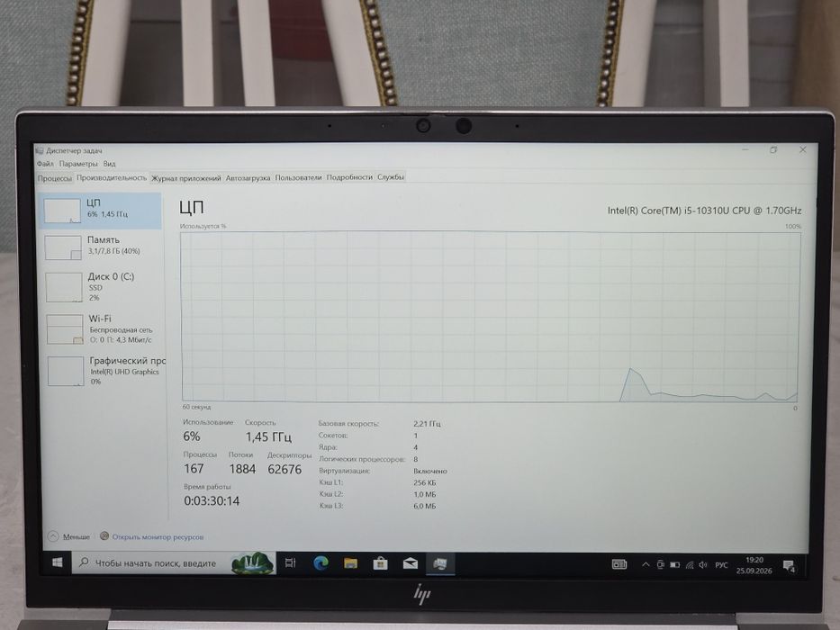Click the Кэш L1 value 256 КБ
The height and width of the screenshot is (630, 840).
click(x=424, y=482)
